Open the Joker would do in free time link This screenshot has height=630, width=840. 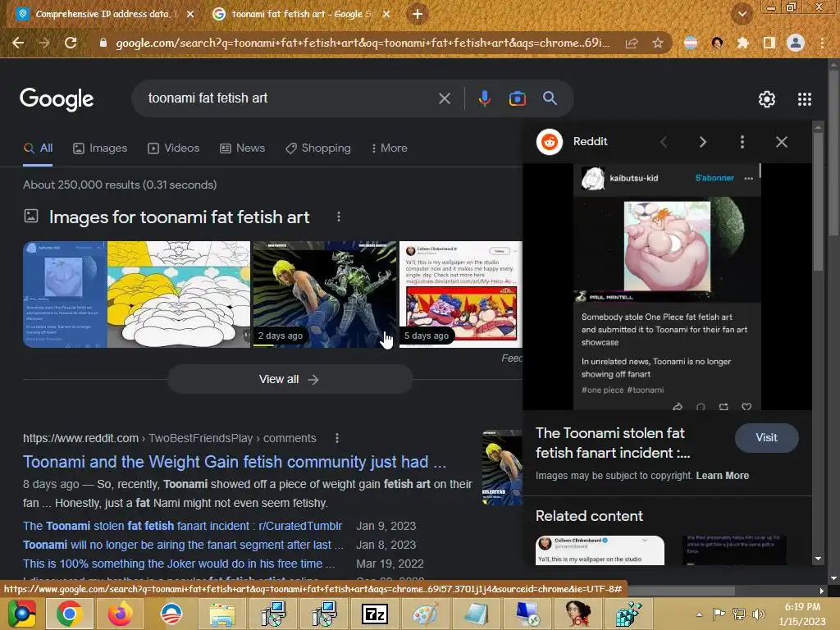[178, 564]
